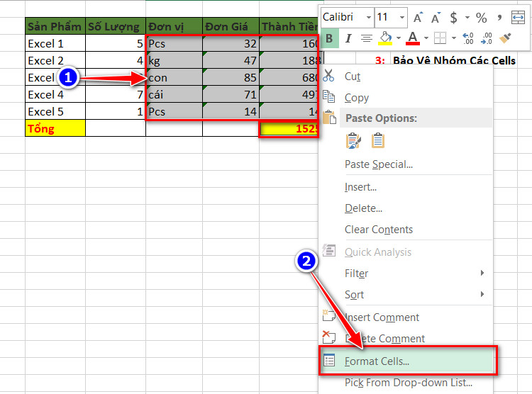
Task: Choose Delete... in the context menu
Action: pyautogui.click(x=363, y=208)
